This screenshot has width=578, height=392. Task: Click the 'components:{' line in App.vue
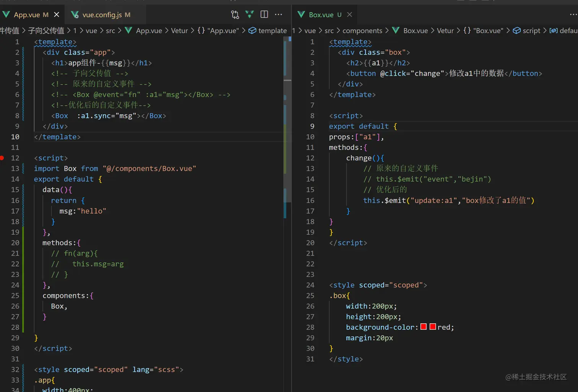coord(68,296)
